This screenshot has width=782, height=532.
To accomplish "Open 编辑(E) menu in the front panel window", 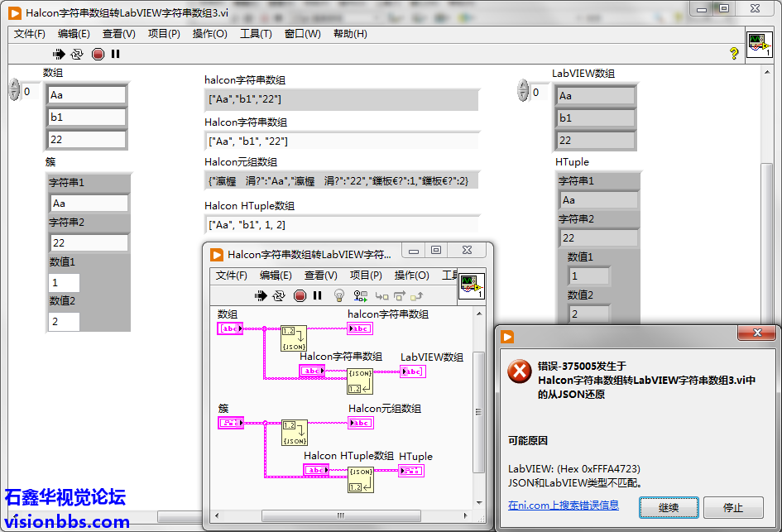I will (74, 34).
